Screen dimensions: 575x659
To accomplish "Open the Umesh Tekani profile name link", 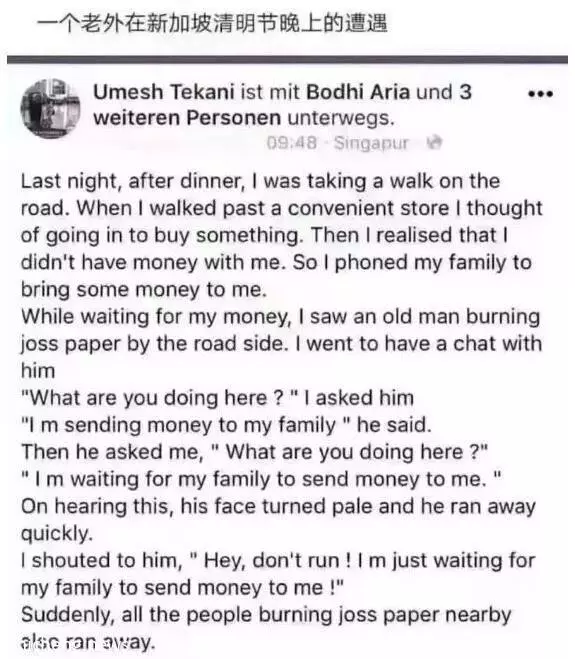I will point(164,92).
